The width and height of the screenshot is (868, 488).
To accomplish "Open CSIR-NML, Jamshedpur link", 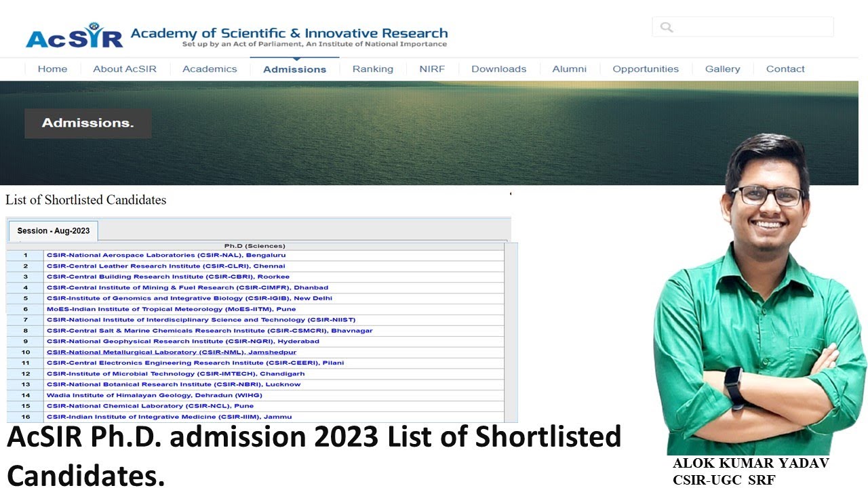I will coord(172,352).
